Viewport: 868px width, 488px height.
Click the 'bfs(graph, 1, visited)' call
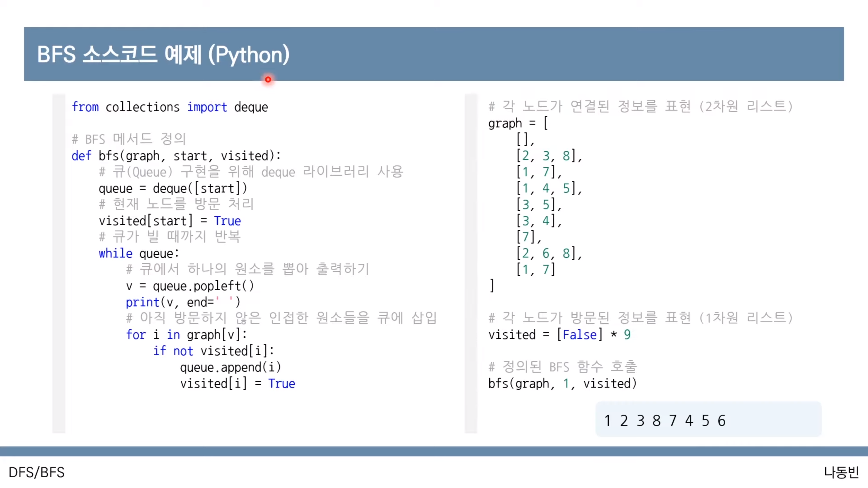[x=562, y=384]
